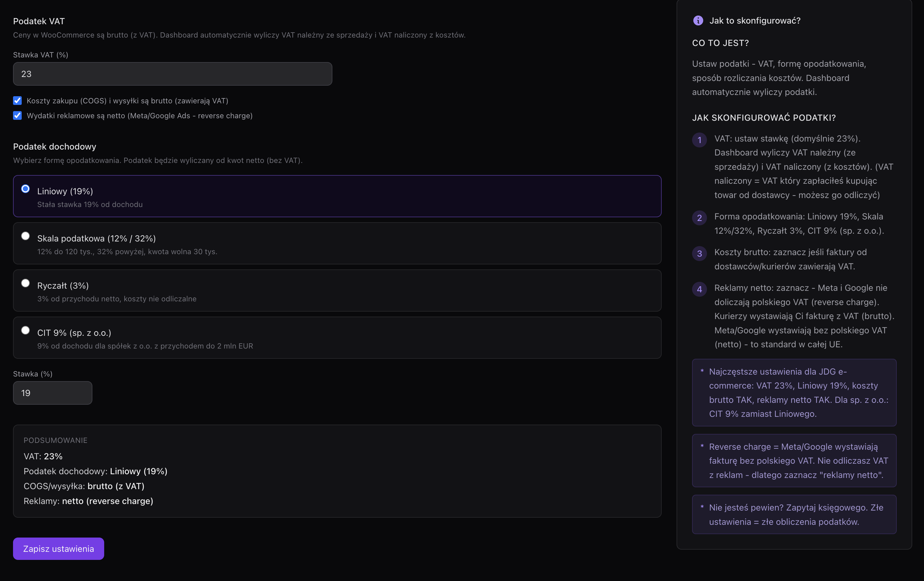Save with 'Zapisz ustawienia' button
Viewport: 924px width, 581px height.
click(x=58, y=549)
